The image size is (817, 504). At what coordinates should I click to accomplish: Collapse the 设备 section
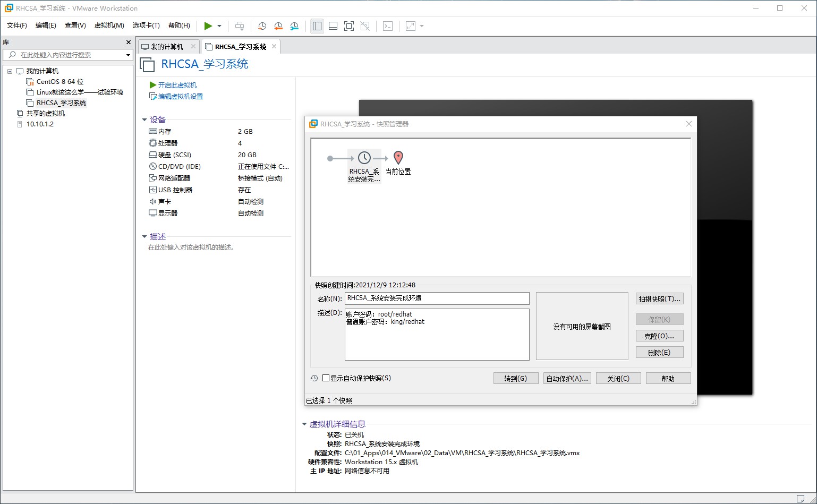coord(144,120)
